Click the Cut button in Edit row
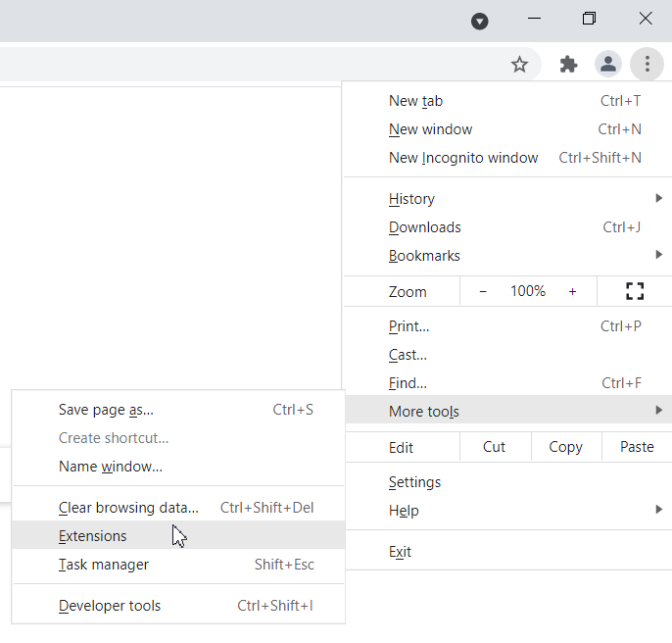 coord(495,447)
